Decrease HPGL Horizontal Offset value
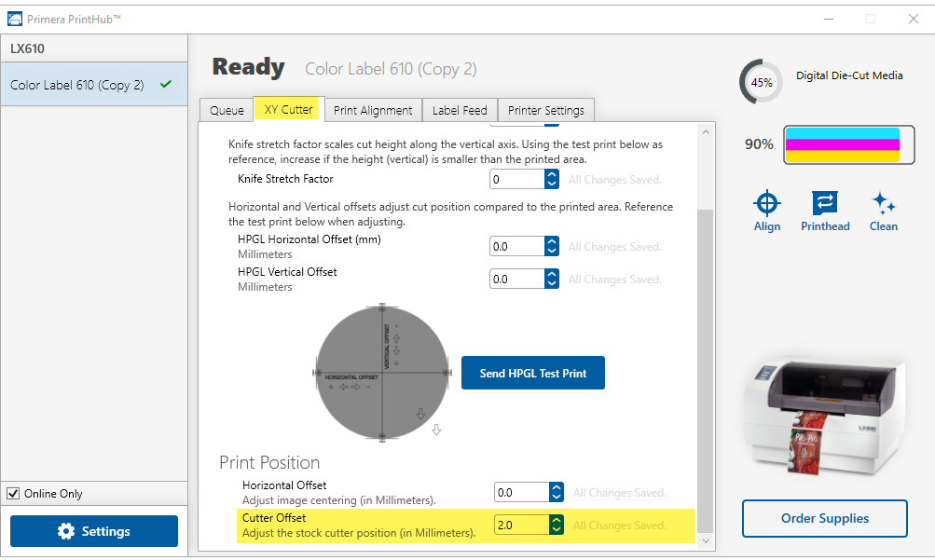This screenshot has width=935, height=560. click(552, 252)
